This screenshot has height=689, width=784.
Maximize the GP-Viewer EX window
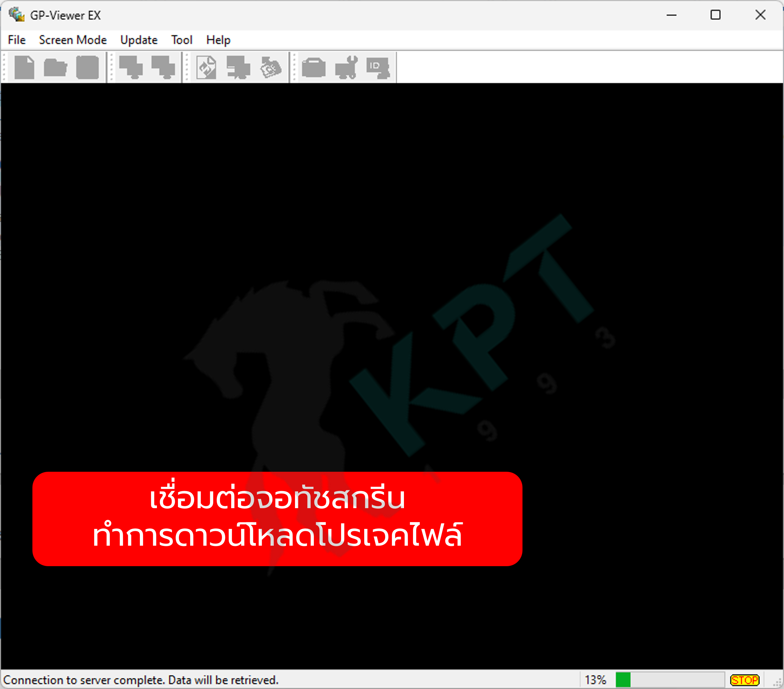coord(715,15)
